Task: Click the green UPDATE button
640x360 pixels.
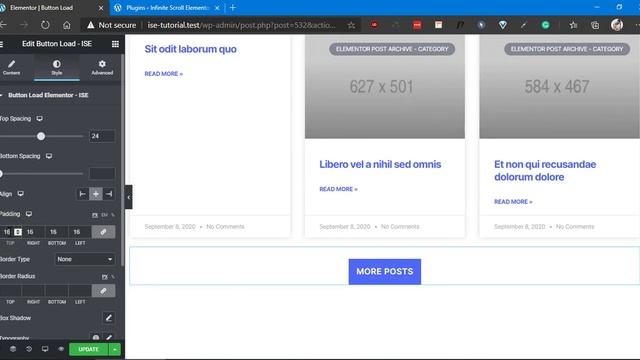Action: (89, 349)
